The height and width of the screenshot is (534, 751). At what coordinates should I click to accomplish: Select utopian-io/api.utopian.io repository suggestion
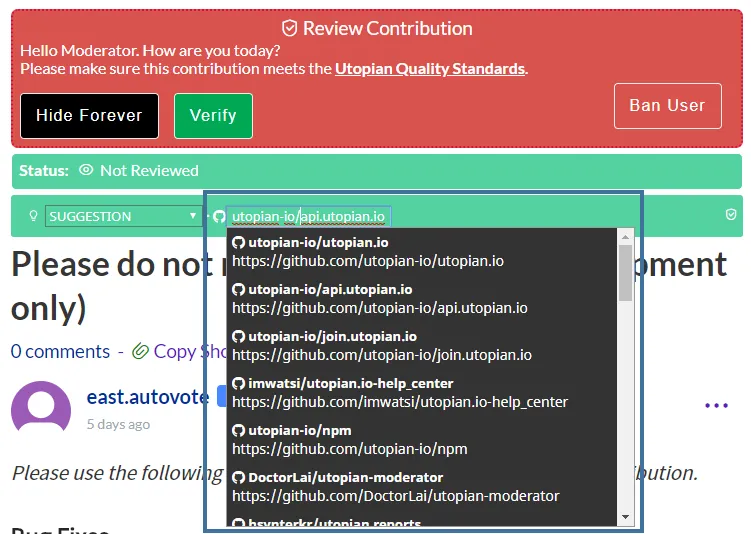tap(421, 299)
